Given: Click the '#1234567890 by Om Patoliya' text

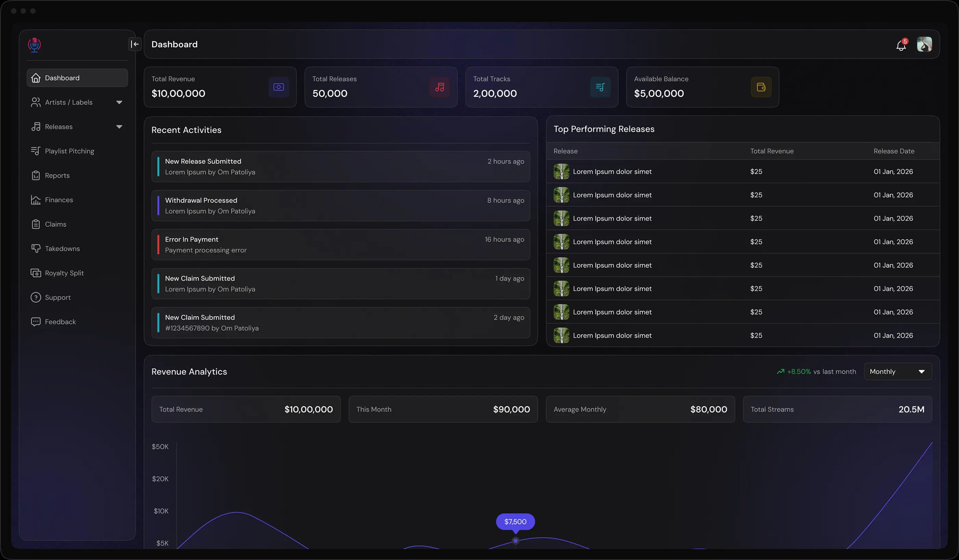Looking at the screenshot, I should coord(212,328).
